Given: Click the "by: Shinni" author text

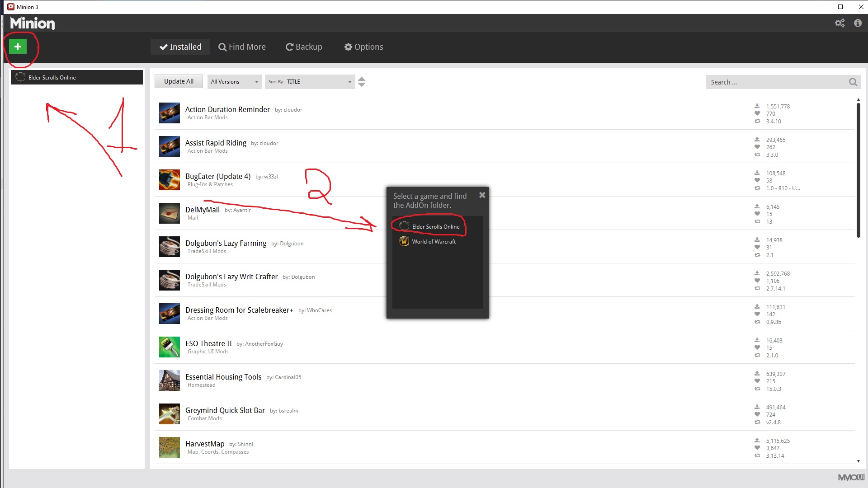Looking at the screenshot, I should click(241, 444).
